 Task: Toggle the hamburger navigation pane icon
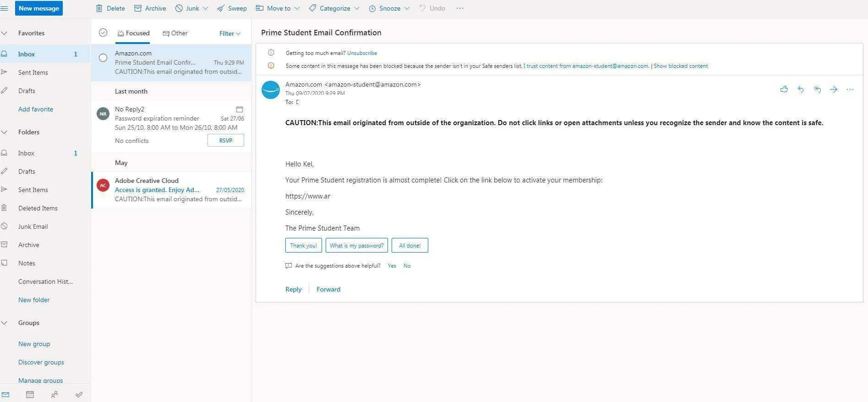coord(5,8)
